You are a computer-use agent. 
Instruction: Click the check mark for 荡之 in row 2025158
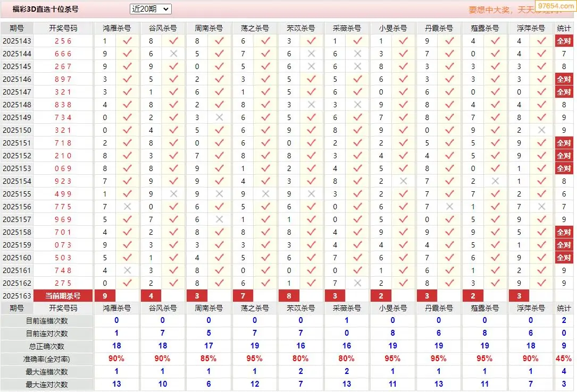click(265, 232)
